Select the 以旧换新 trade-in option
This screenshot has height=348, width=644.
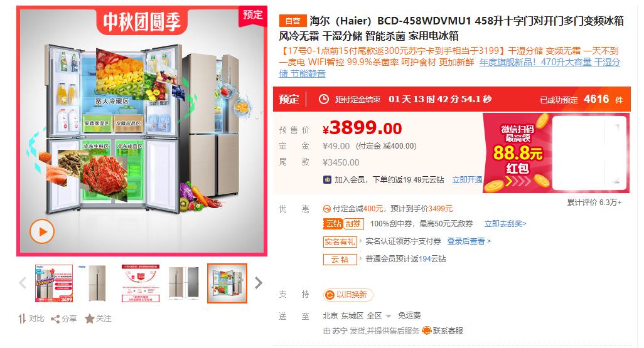(348, 295)
